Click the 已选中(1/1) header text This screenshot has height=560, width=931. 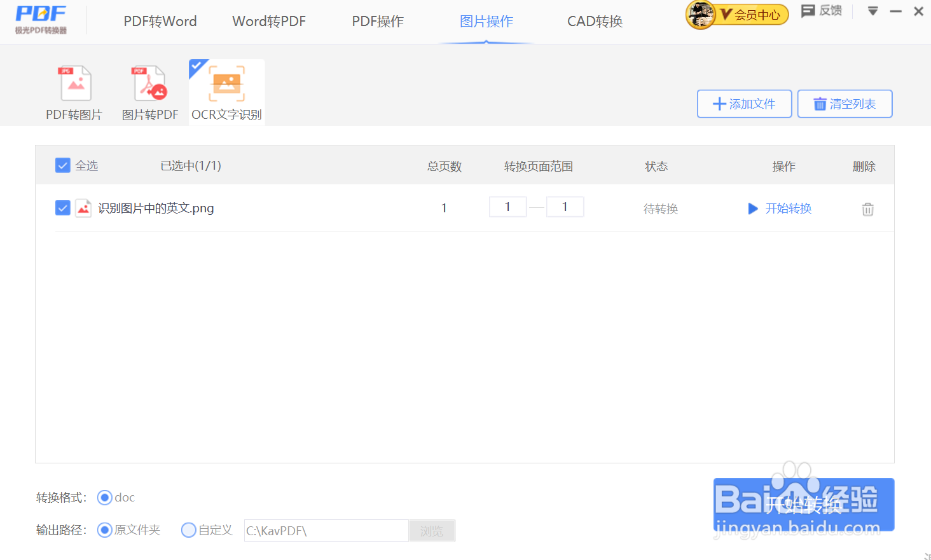tap(191, 166)
